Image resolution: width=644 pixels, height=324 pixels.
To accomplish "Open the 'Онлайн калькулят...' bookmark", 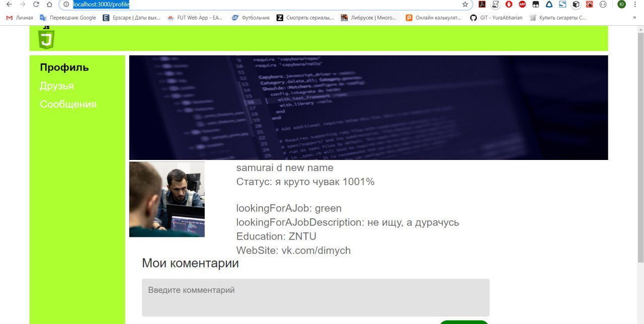I will (x=433, y=18).
